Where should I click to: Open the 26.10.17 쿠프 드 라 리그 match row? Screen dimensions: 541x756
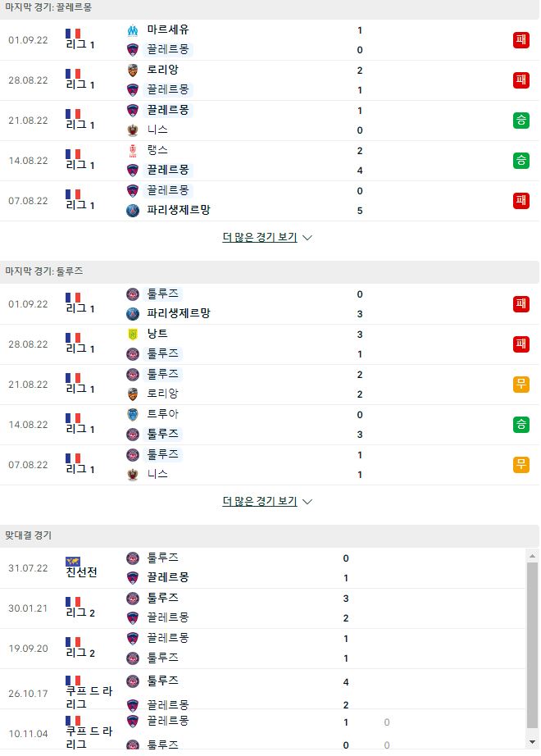[x=263, y=694]
